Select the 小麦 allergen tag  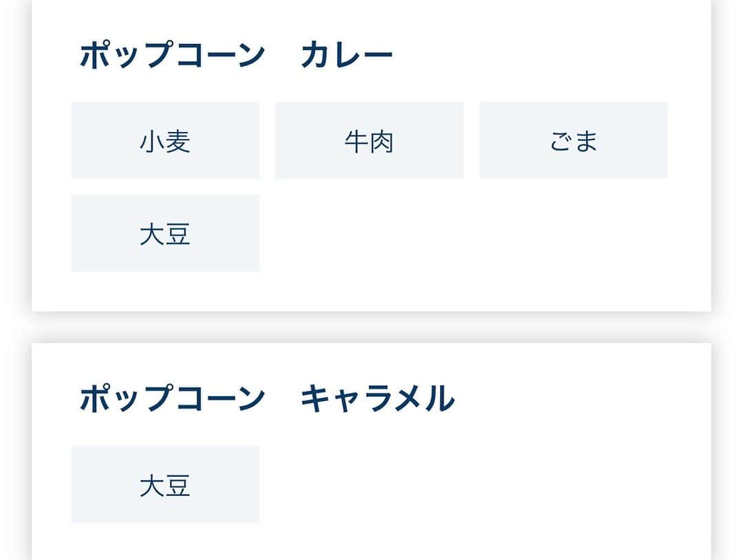[165, 140]
